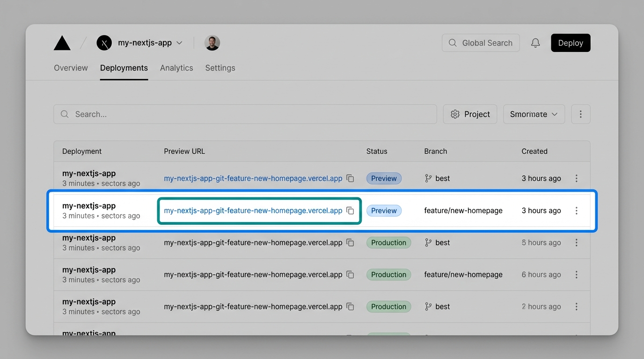Open the Smorimate dropdown
The image size is (644, 359).
coord(534,114)
